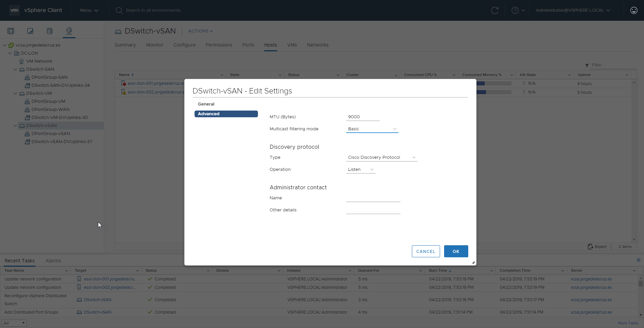This screenshot has height=328, width=644.
Task: Open More Tasks link
Action: click(628, 323)
